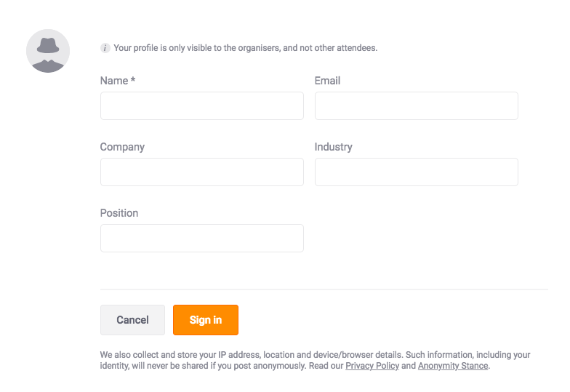
Task: Open the Privacy Policy link
Action: coord(372,366)
